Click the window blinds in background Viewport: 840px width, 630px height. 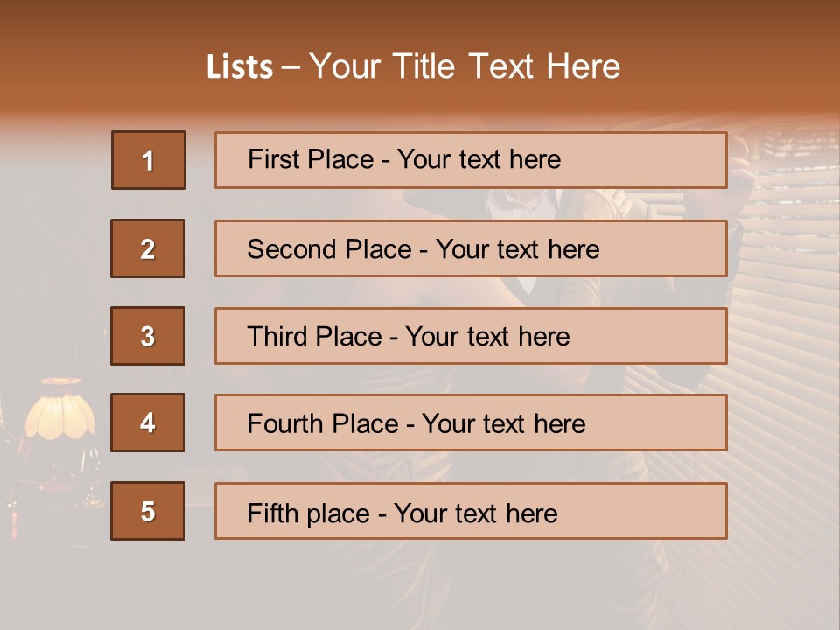point(779,350)
